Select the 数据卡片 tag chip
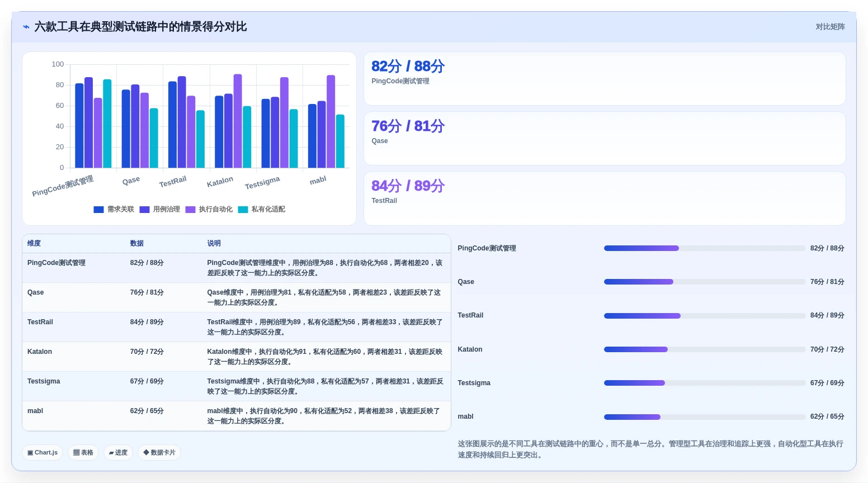Image resolution: width=868 pixels, height=483 pixels. (159, 453)
